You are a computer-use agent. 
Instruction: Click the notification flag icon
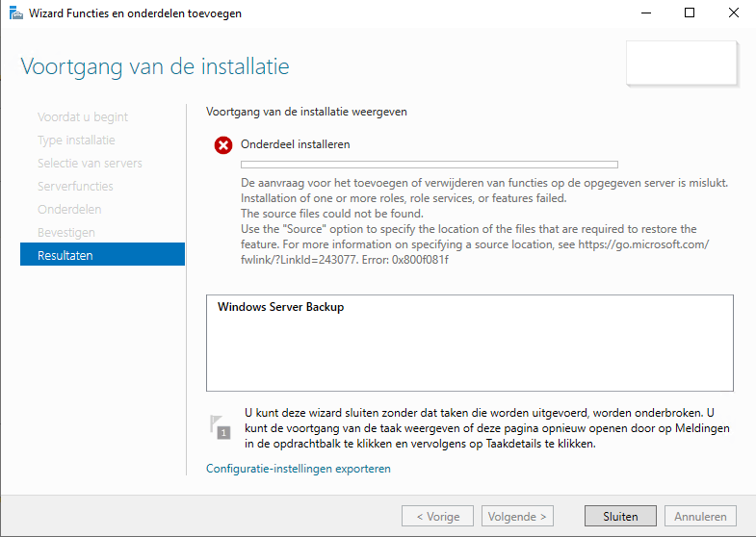pos(220,426)
